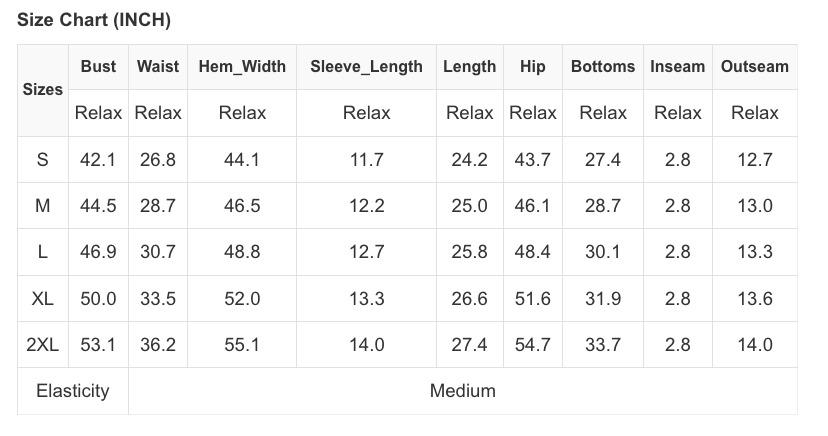Viewport: 828px width, 436px height.
Task: Click the Elasticity row label
Action: 73,391
